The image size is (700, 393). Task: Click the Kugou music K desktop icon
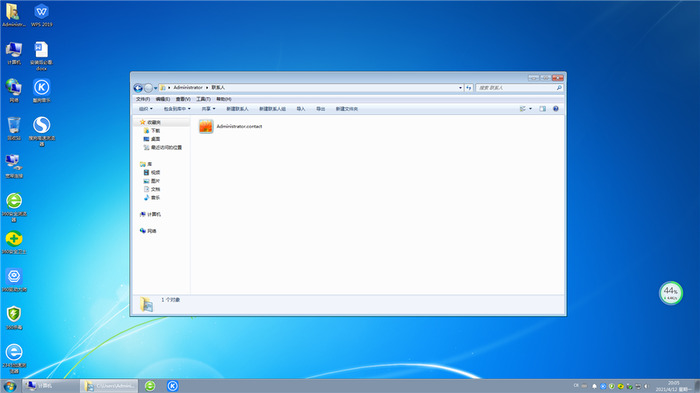(42, 91)
